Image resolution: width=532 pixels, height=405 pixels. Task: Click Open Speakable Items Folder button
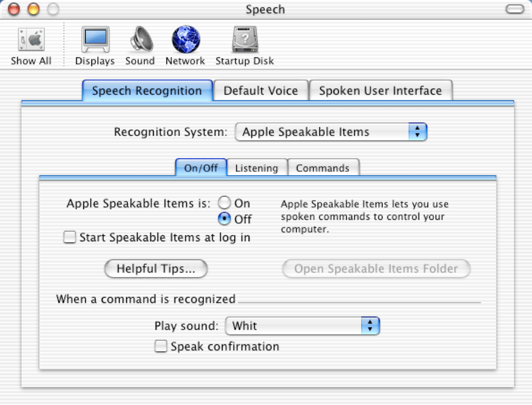(376, 269)
